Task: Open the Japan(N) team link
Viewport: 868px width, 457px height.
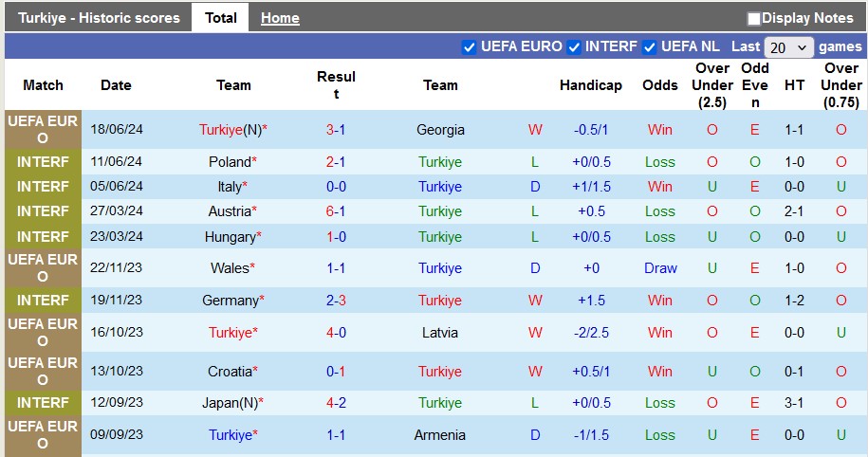Action: (x=231, y=403)
